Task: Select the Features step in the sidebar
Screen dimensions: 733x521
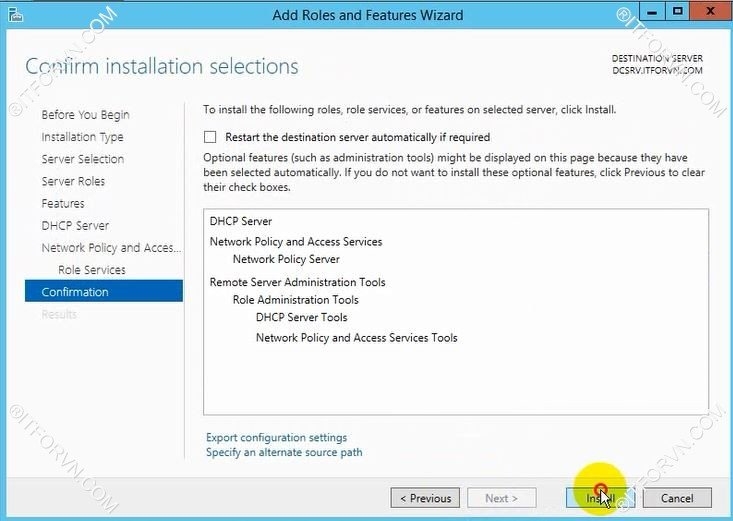Action: (x=63, y=203)
